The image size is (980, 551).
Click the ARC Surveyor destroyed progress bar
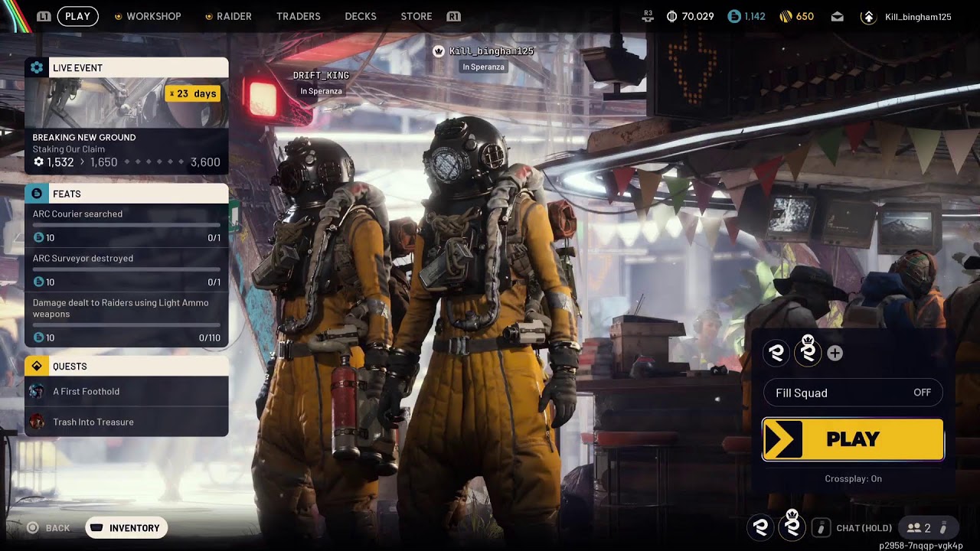tap(126, 270)
